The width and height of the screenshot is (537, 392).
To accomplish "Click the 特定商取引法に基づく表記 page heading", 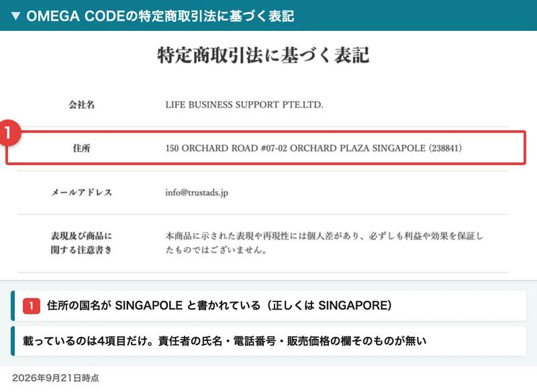I will click(263, 55).
